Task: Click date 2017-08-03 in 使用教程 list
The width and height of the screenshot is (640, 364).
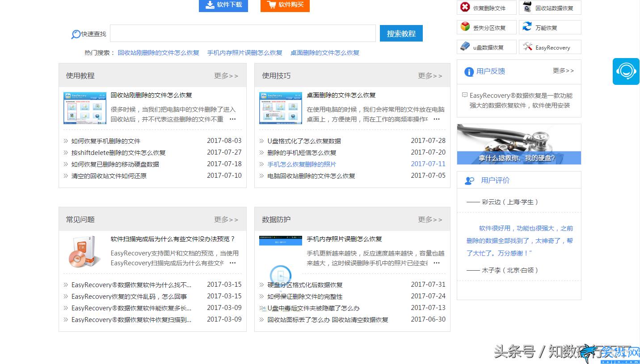Action: (x=224, y=141)
